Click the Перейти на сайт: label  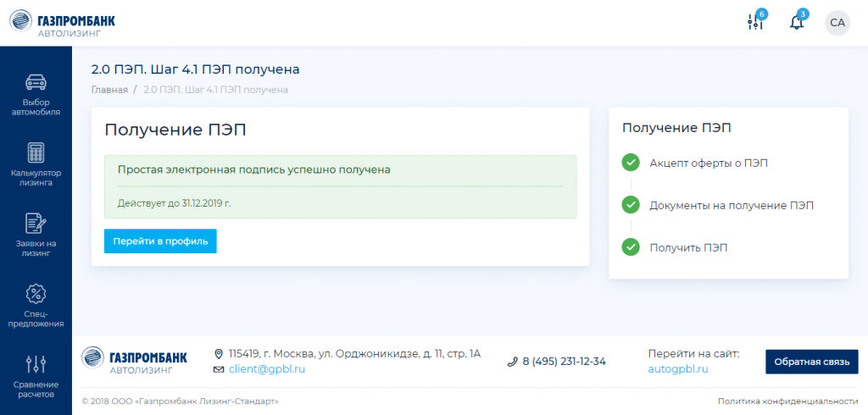tap(693, 353)
